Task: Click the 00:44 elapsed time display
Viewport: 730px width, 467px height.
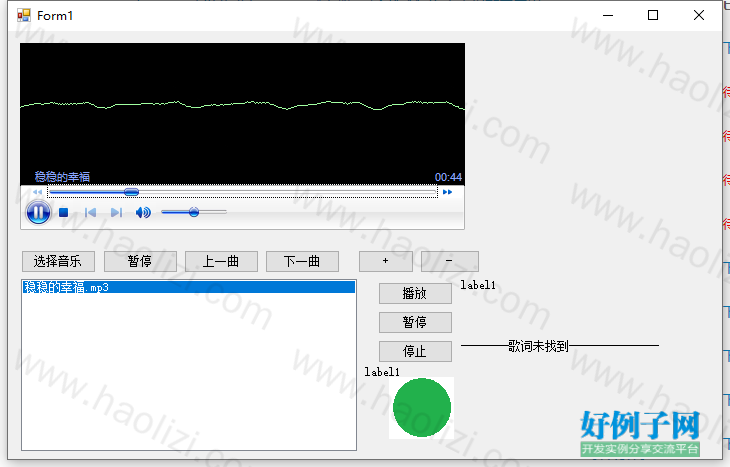Action: [x=448, y=177]
